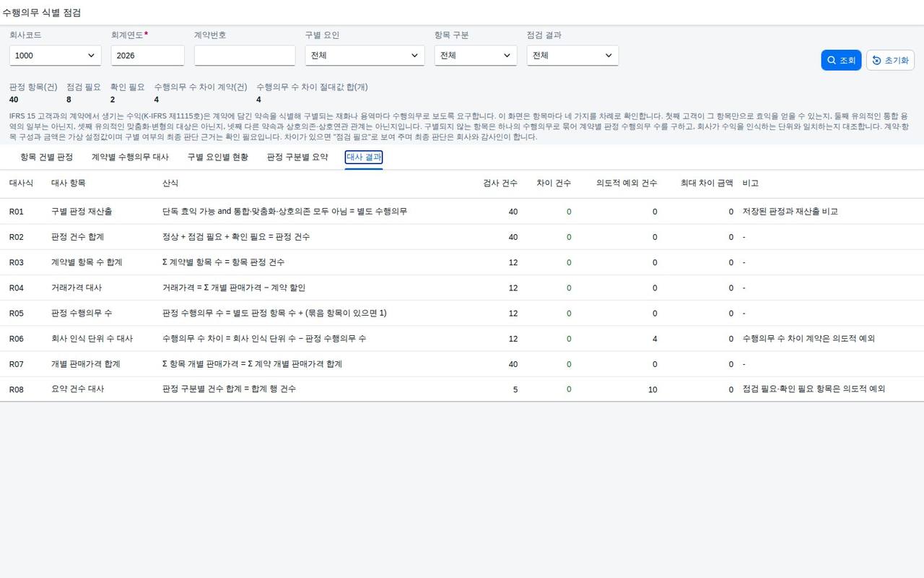Select the 대사 결과 tab
This screenshot has height=578, width=924.
click(x=364, y=157)
